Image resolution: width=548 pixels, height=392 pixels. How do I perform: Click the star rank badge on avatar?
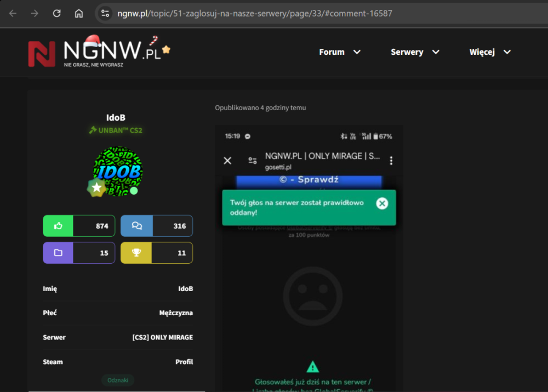[96, 188]
